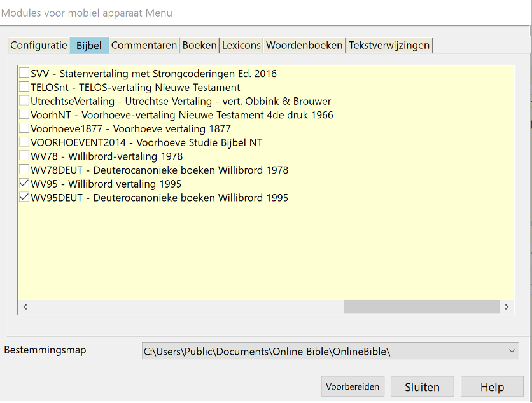Select text 'SVV - Statenvertaling met Strongcoderingen Ed. 2016'
This screenshot has width=532, height=403.
[153, 74]
